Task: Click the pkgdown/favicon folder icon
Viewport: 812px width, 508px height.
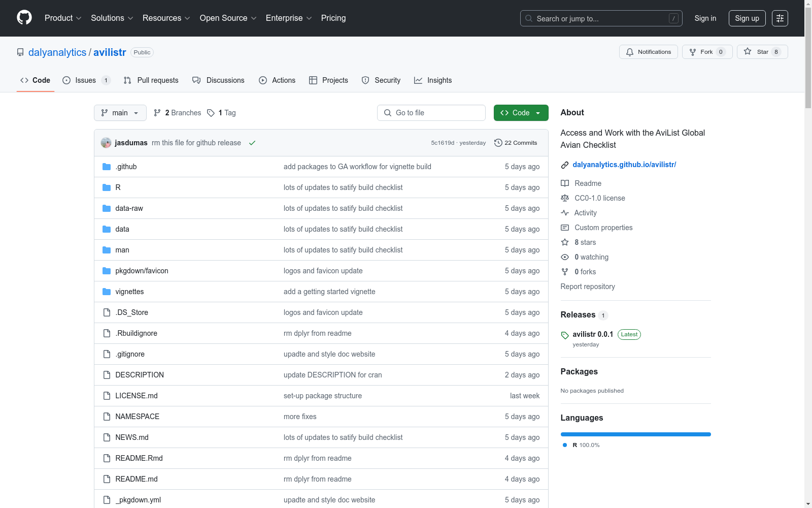Action: point(107,271)
